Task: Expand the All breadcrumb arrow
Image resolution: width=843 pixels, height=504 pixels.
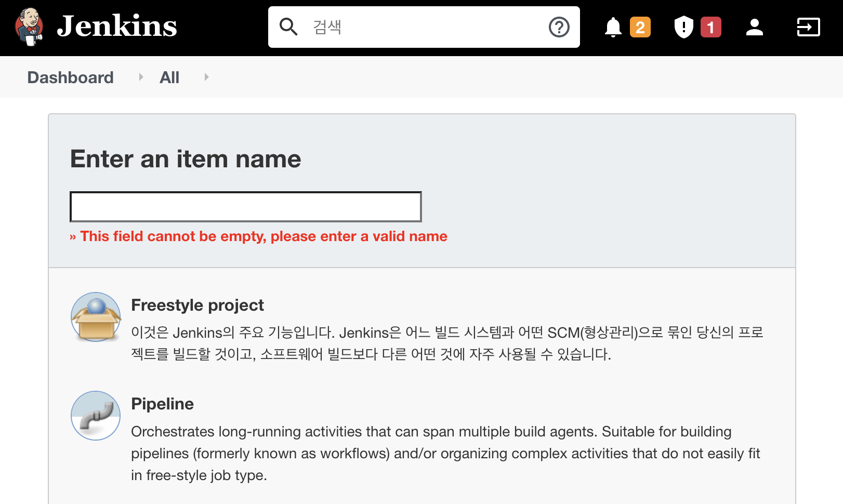Action: point(206,77)
